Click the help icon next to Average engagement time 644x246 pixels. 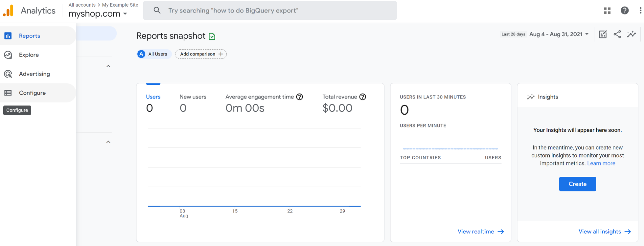tap(299, 97)
